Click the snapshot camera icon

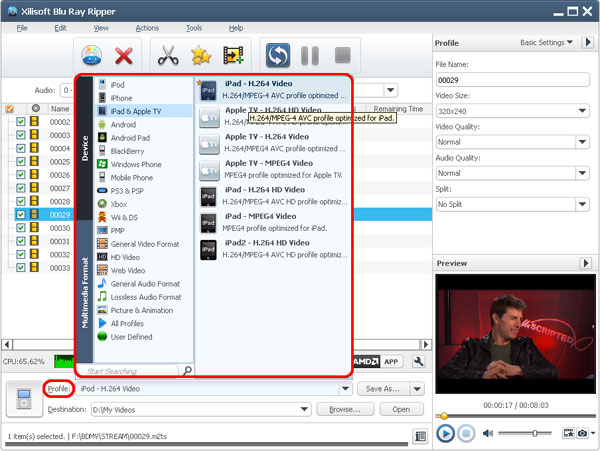(x=582, y=433)
